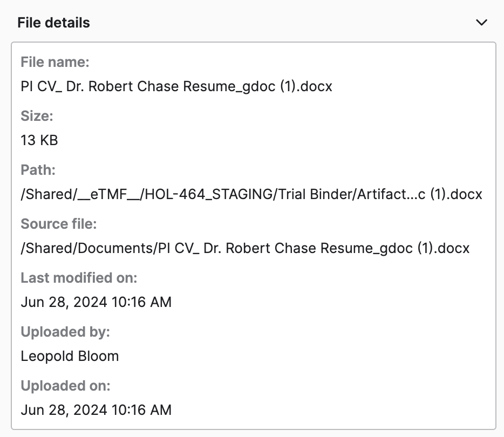Click the Size label
Image resolution: width=504 pixels, height=437 pixels.
37,116
